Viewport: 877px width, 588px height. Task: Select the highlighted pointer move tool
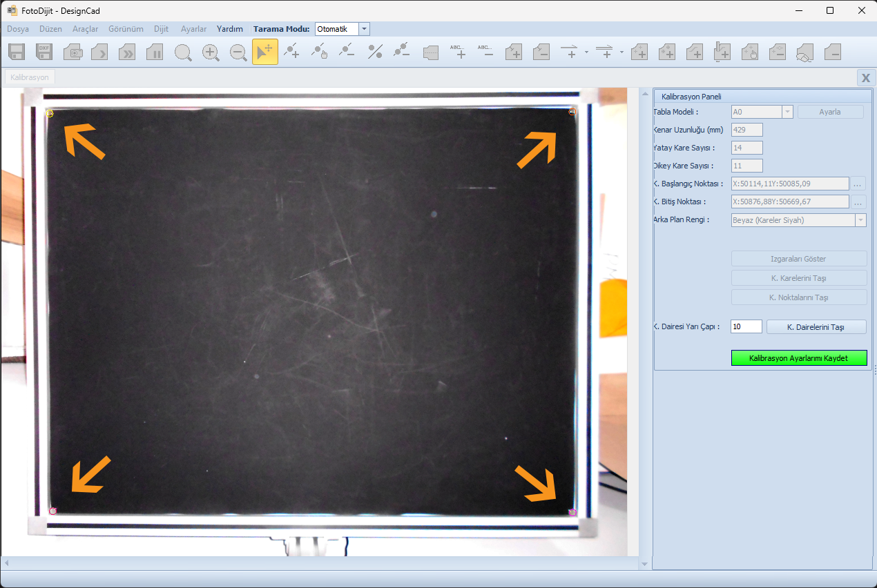coord(265,52)
